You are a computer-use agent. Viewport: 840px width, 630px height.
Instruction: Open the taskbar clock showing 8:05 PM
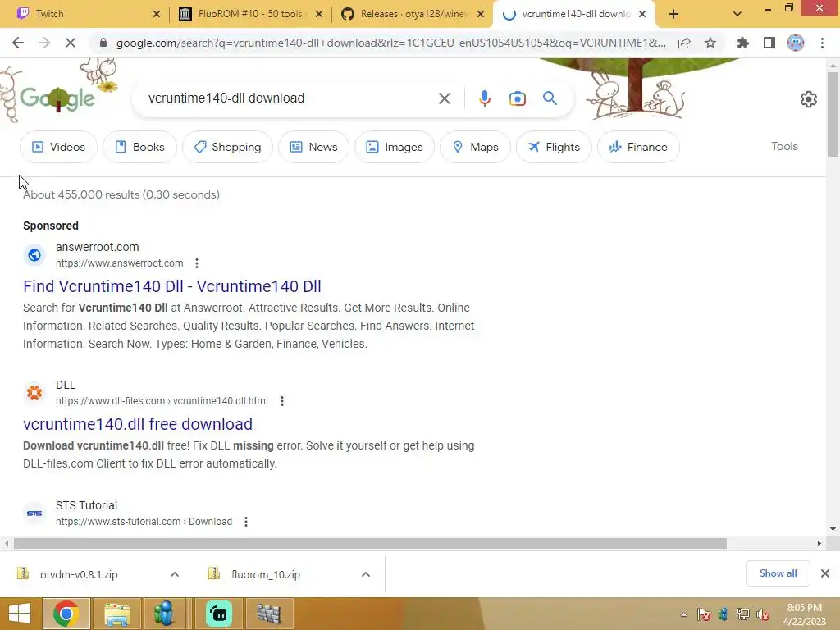click(804, 614)
